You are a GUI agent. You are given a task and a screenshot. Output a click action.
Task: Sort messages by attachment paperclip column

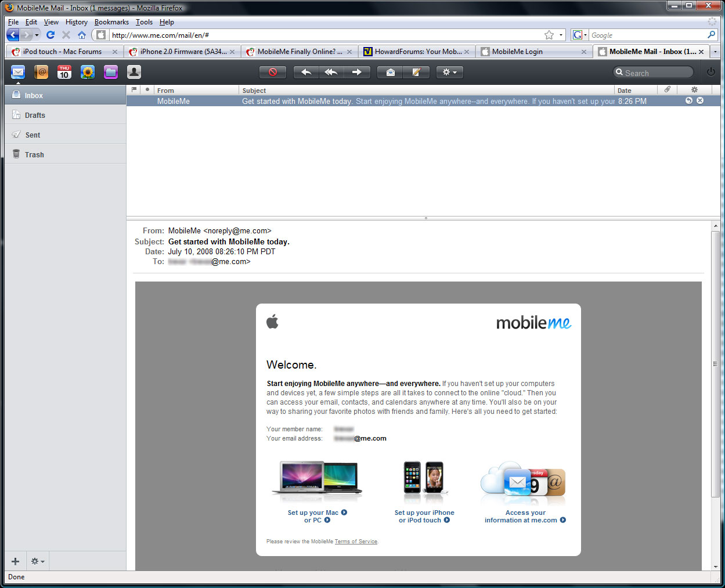pyautogui.click(x=668, y=89)
